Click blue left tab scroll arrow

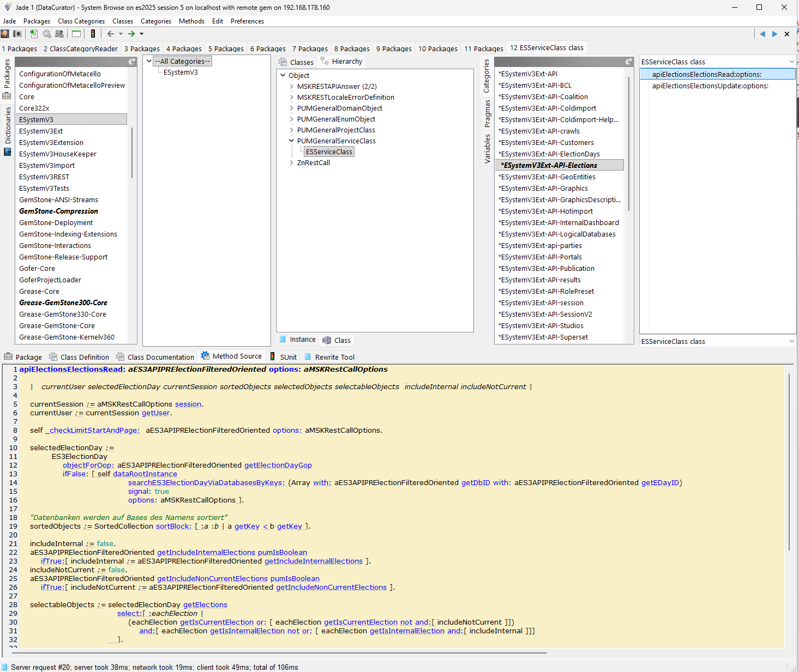coord(762,34)
